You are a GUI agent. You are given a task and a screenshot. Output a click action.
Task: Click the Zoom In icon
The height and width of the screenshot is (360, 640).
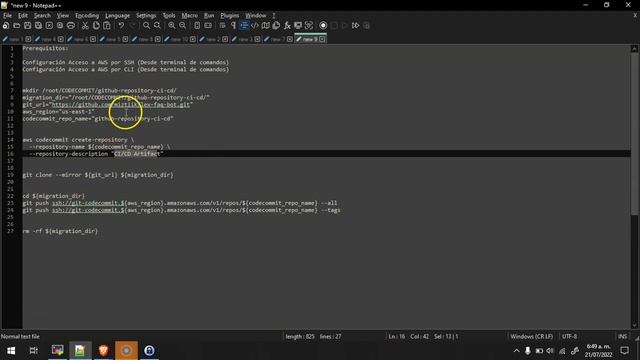171,25
